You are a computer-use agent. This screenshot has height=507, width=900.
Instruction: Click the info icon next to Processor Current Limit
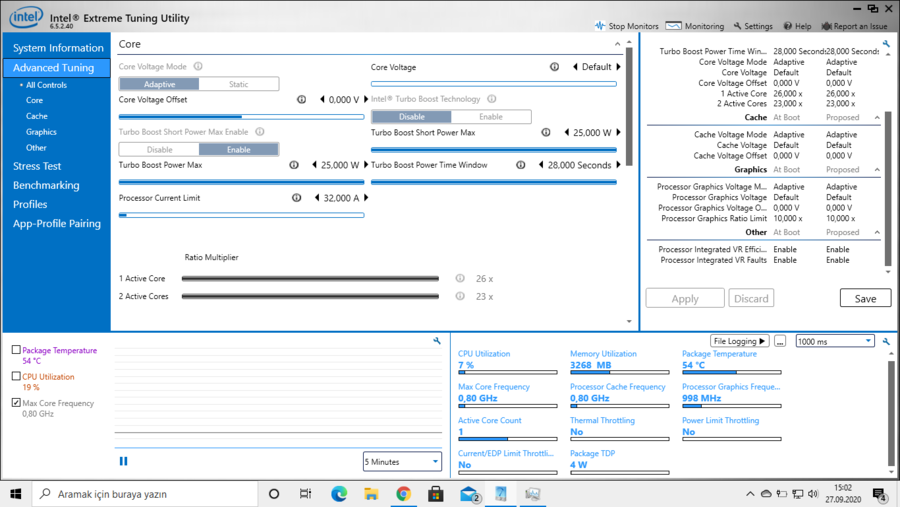click(296, 198)
